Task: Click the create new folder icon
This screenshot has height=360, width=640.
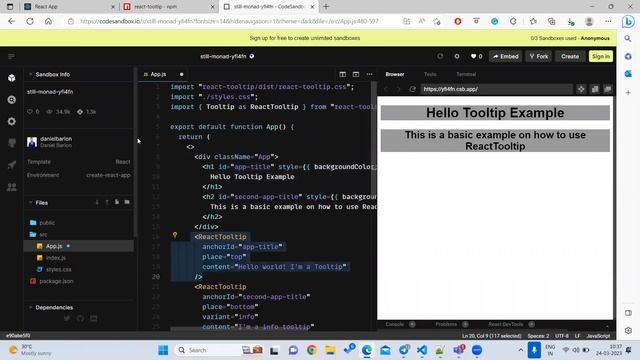Action: tap(127, 202)
